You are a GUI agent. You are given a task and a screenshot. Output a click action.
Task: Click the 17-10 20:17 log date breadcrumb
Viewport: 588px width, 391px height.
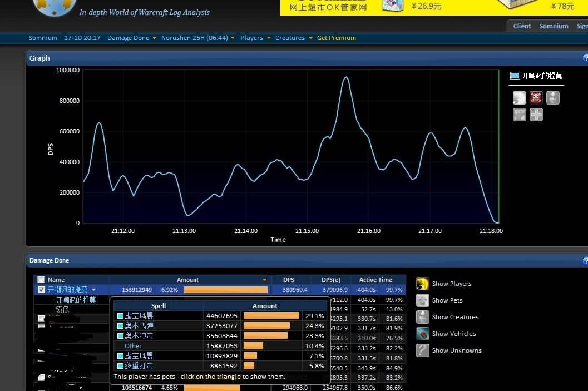82,38
